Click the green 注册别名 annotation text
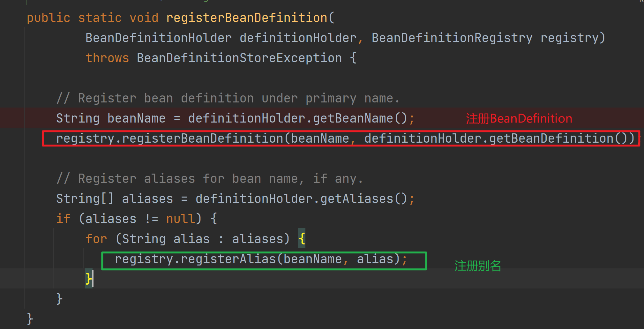The width and height of the screenshot is (644, 329). coord(478,266)
